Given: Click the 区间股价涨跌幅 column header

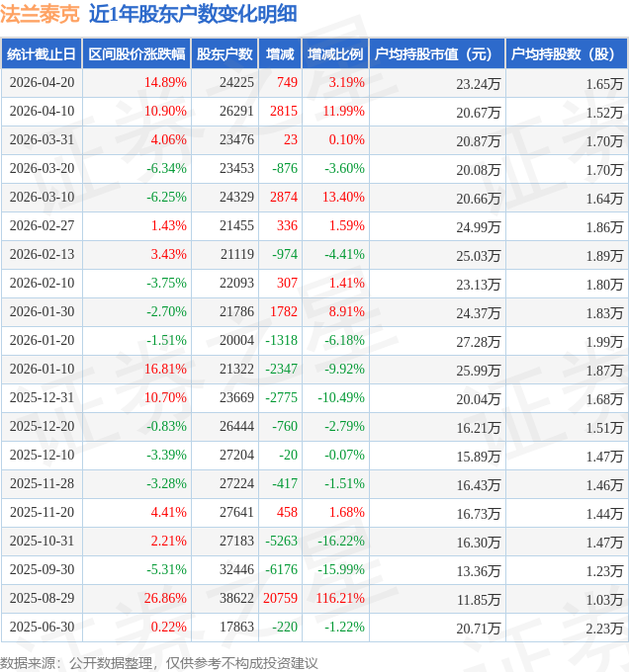Looking at the screenshot, I should [135, 54].
